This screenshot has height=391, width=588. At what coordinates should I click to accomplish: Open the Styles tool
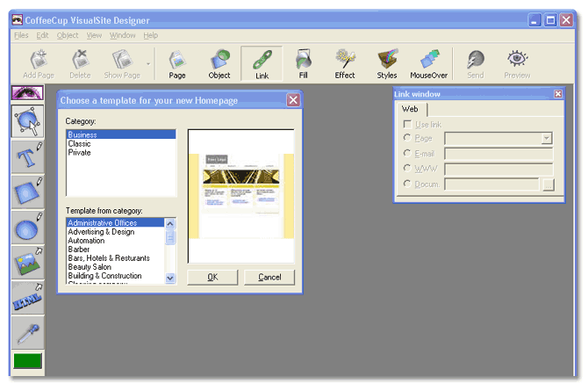coord(387,64)
